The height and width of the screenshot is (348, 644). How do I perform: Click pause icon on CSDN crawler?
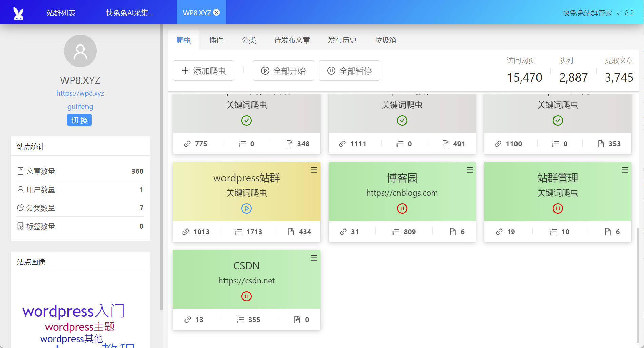(247, 296)
